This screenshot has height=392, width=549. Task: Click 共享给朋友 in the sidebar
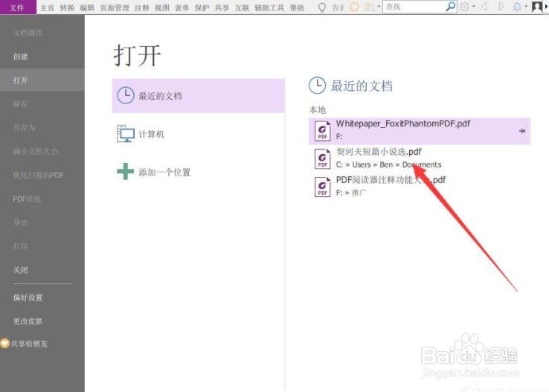click(30, 344)
